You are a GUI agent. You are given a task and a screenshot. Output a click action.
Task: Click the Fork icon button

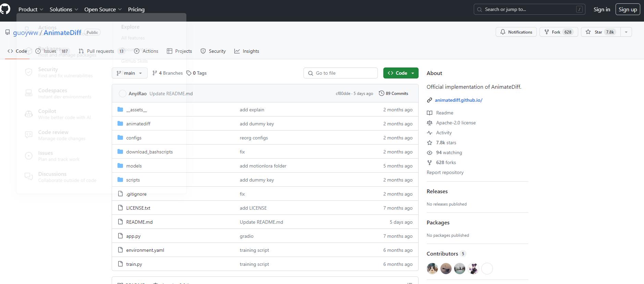(x=547, y=32)
